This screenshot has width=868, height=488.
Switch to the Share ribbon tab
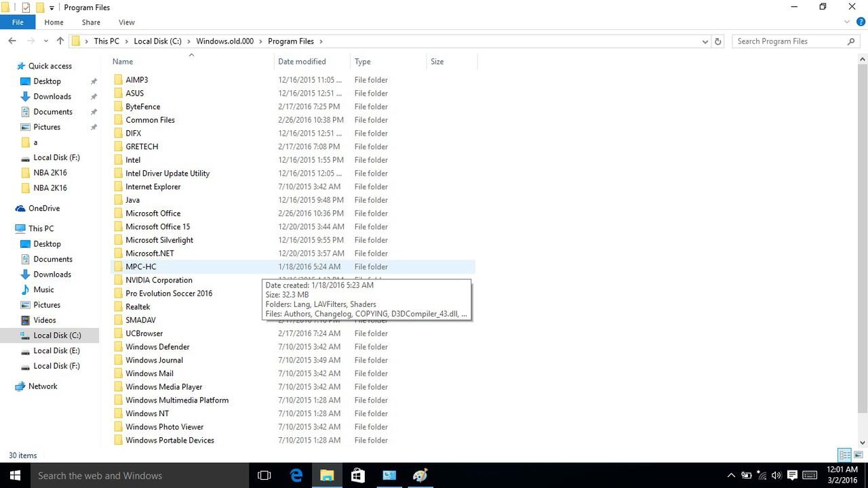(91, 22)
